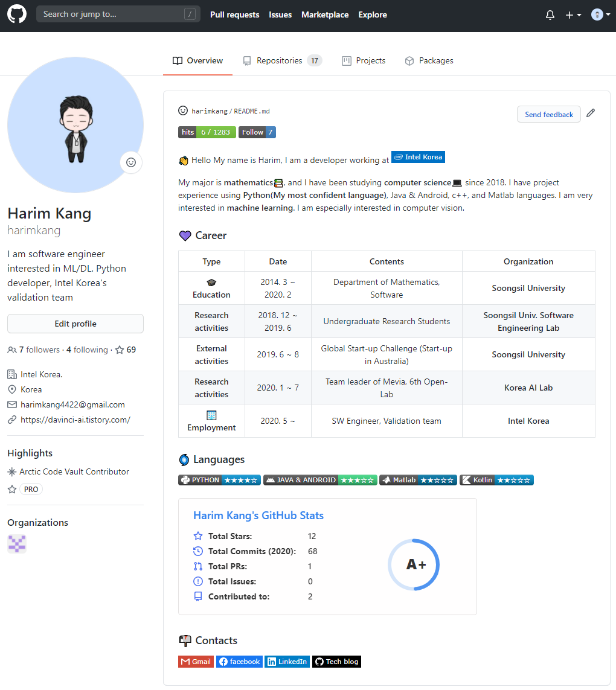Open the README.md file link
The width and height of the screenshot is (616, 690).
252,111
